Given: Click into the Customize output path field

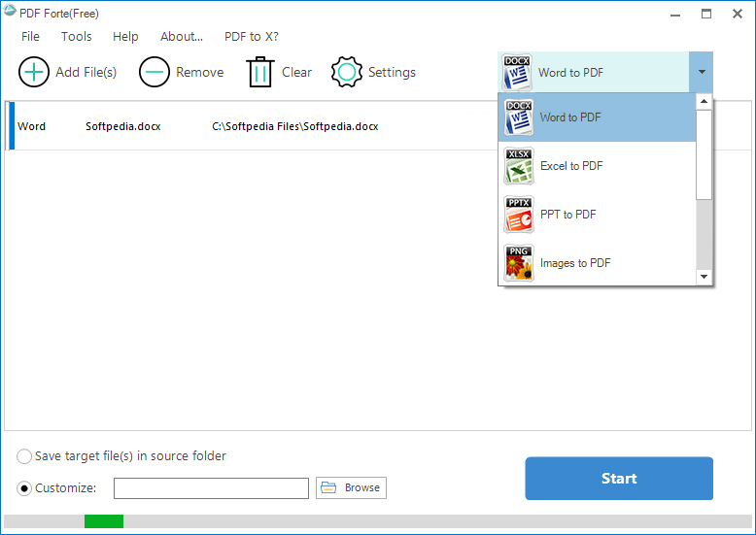Looking at the screenshot, I should click(211, 488).
